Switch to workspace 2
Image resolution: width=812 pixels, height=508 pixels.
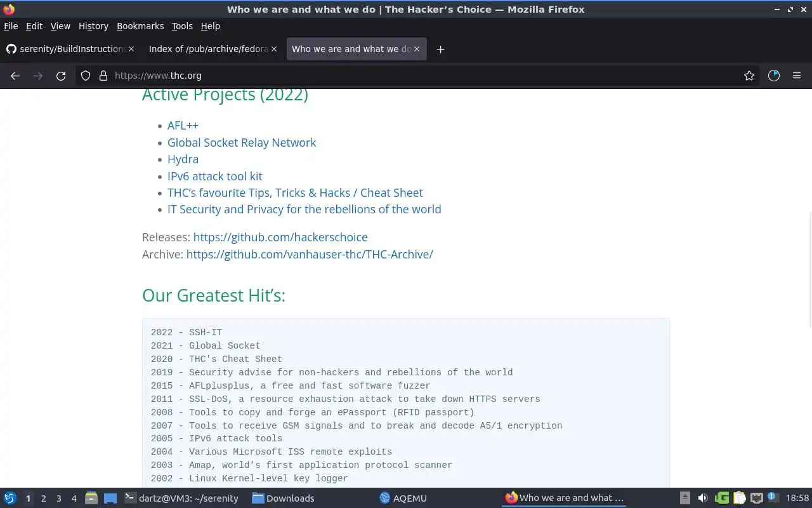(43, 498)
